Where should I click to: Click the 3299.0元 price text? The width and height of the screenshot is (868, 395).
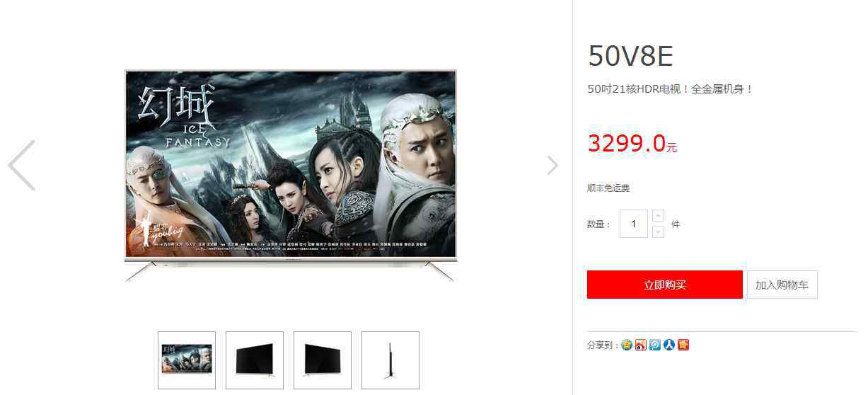point(632,144)
